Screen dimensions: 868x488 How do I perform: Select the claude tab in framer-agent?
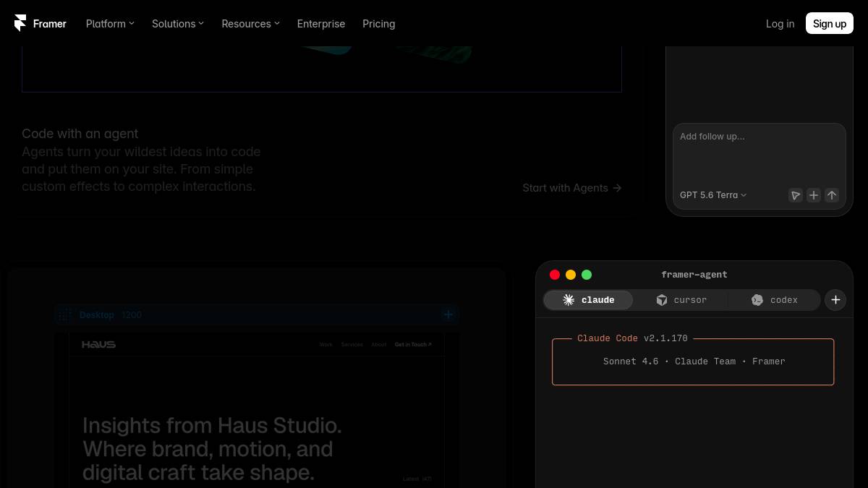589,300
